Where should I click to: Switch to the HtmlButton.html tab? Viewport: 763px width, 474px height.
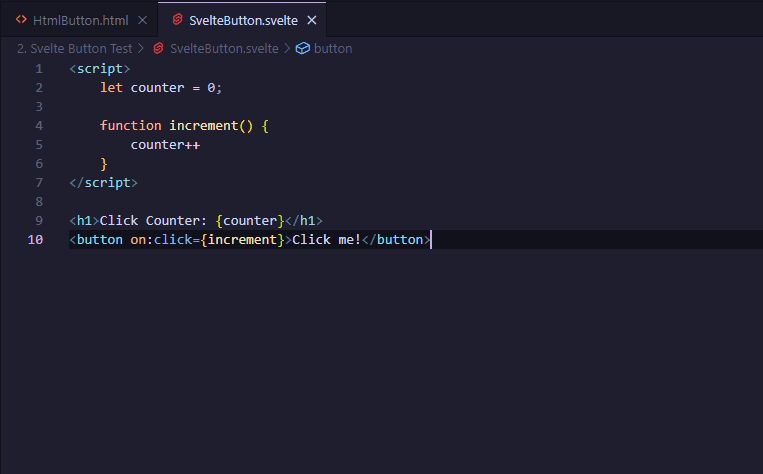81,20
